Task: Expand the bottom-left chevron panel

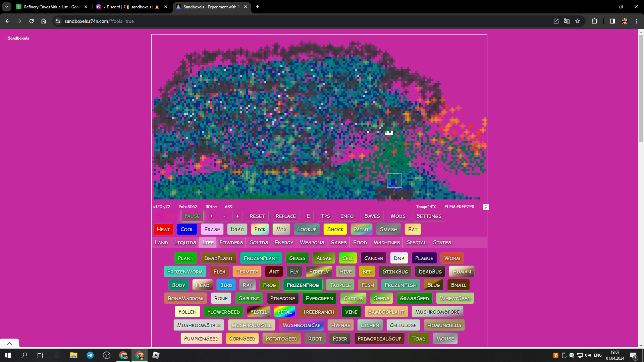Action: (x=9, y=344)
